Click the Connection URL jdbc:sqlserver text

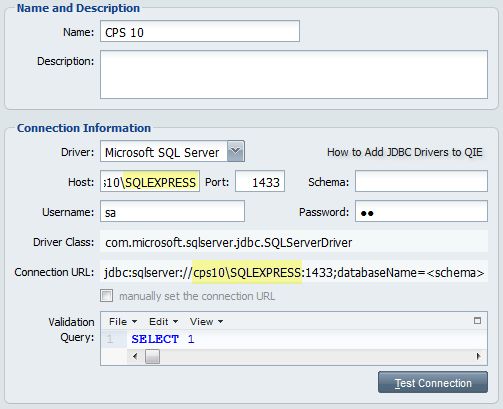click(294, 272)
